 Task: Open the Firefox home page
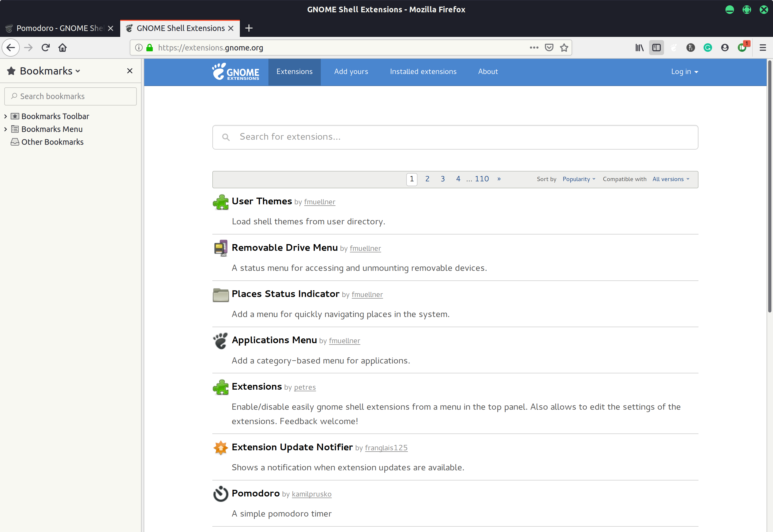[x=62, y=48]
